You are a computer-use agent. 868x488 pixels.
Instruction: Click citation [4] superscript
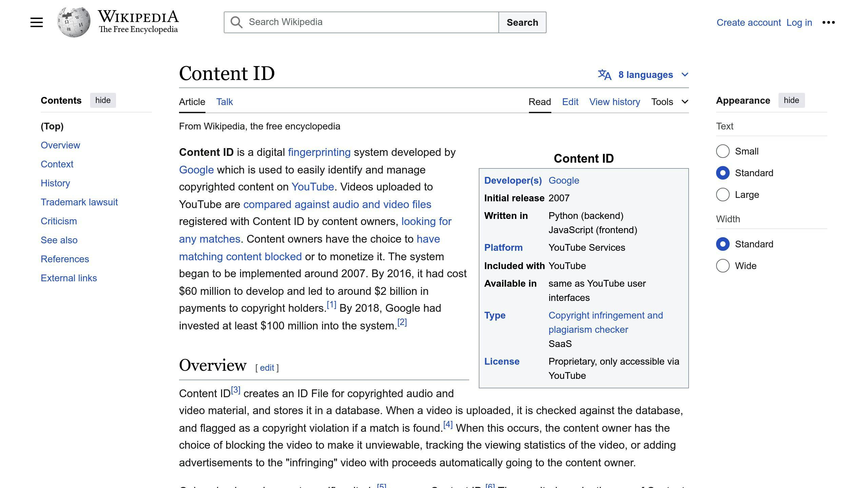[448, 424]
